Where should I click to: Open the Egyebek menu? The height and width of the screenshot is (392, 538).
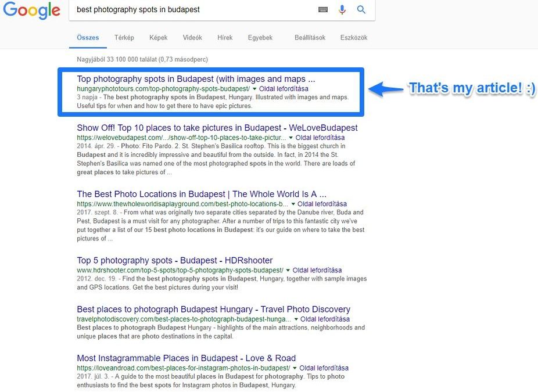pos(260,38)
